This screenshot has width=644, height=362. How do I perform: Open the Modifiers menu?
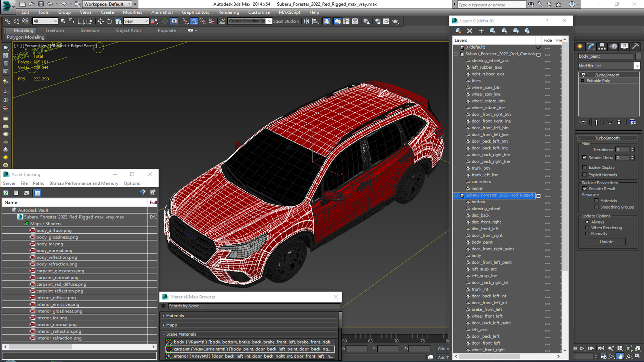pos(132,12)
